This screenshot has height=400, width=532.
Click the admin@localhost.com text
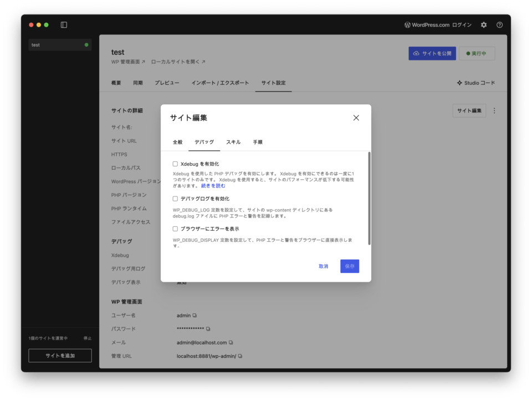[202, 343]
